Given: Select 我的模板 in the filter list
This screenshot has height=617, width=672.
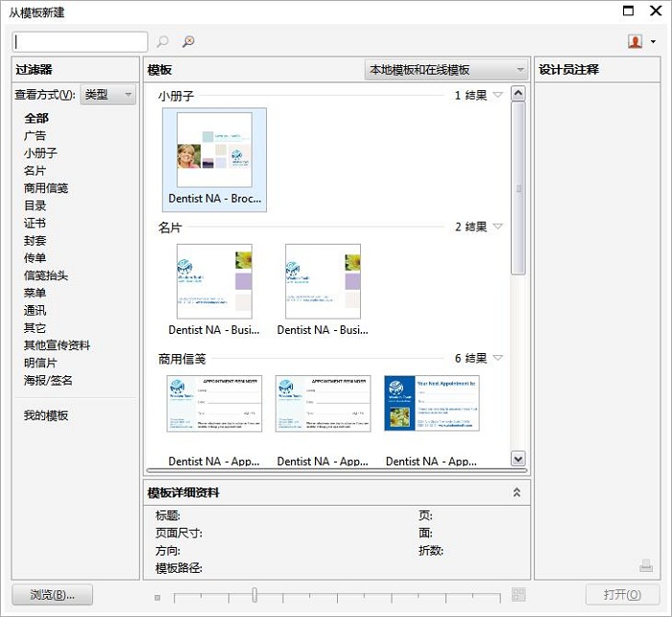Looking at the screenshot, I should pyautogui.click(x=46, y=415).
